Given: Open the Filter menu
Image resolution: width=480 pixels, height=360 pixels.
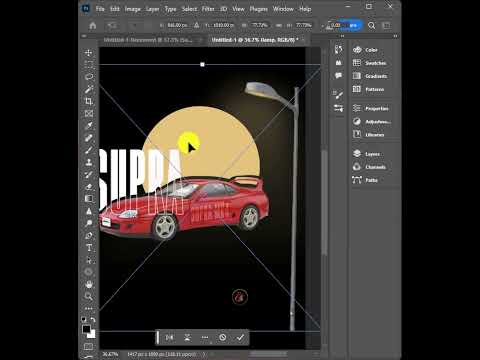Looking at the screenshot, I should [208, 9].
